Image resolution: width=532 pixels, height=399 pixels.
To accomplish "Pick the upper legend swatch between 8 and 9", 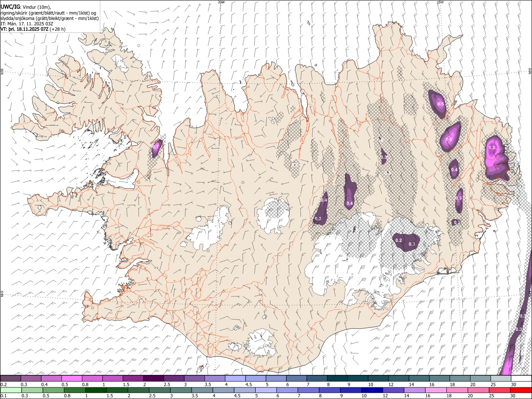I will (337, 379).
